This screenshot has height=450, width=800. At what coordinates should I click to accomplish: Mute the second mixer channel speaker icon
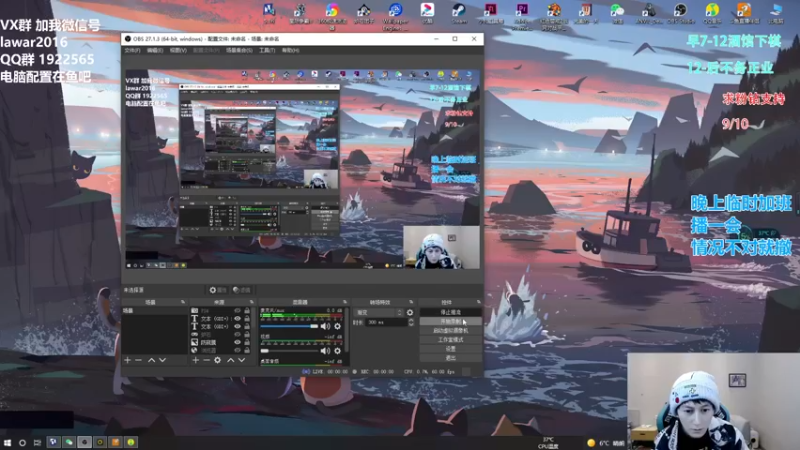tap(325, 351)
